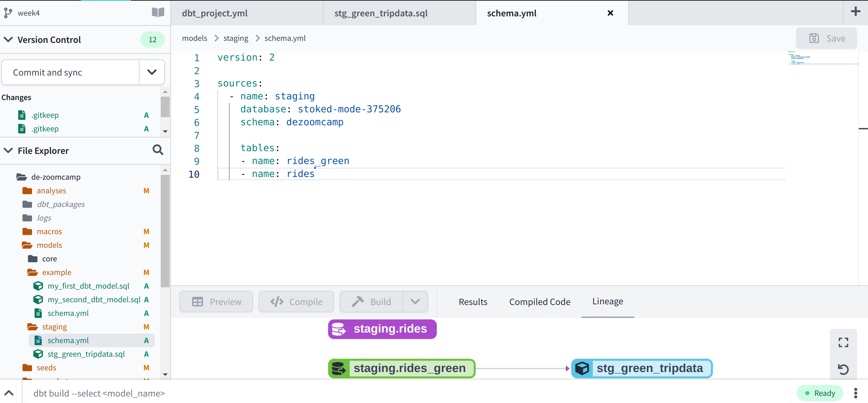Collapse the models folder

(49, 245)
